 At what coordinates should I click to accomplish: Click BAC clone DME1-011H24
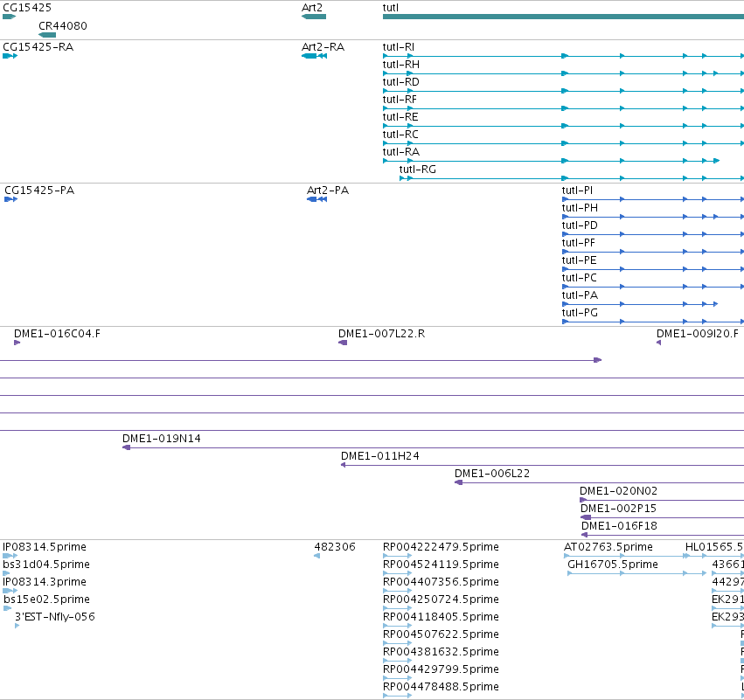tap(380, 456)
